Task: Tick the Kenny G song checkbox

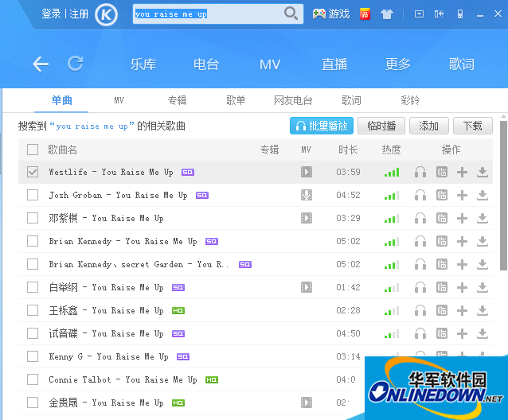Action: tap(33, 356)
